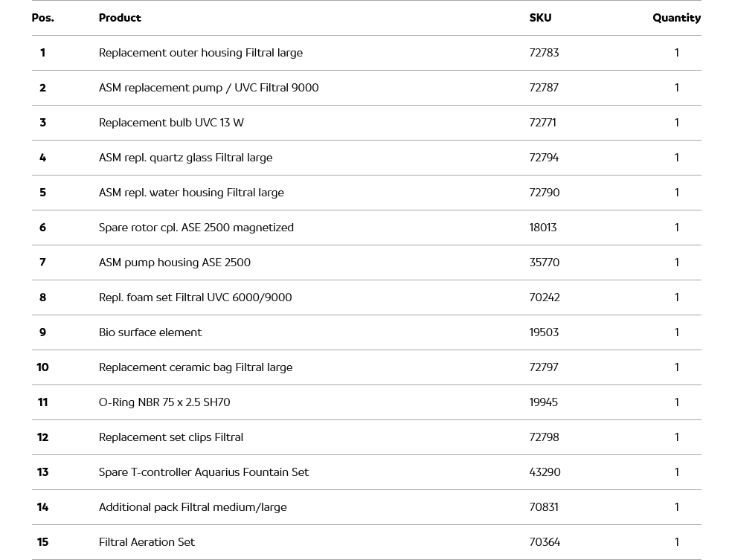Click the "Product" column header

120,18
